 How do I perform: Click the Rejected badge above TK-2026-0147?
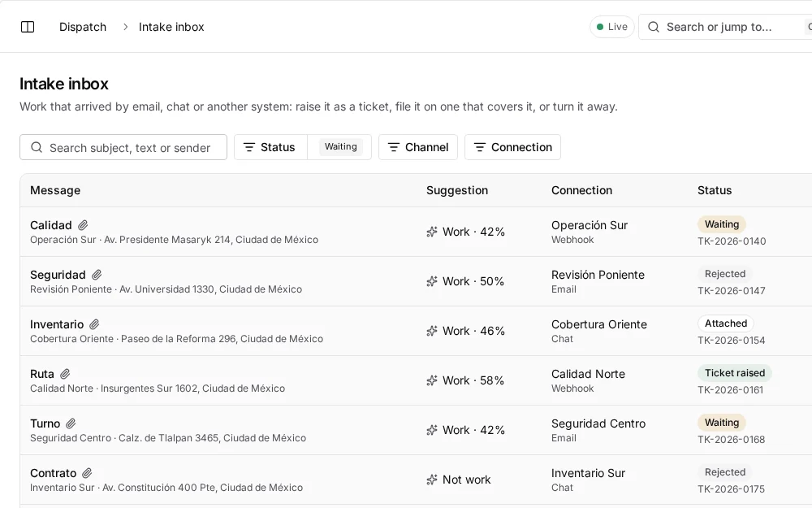[x=725, y=274]
